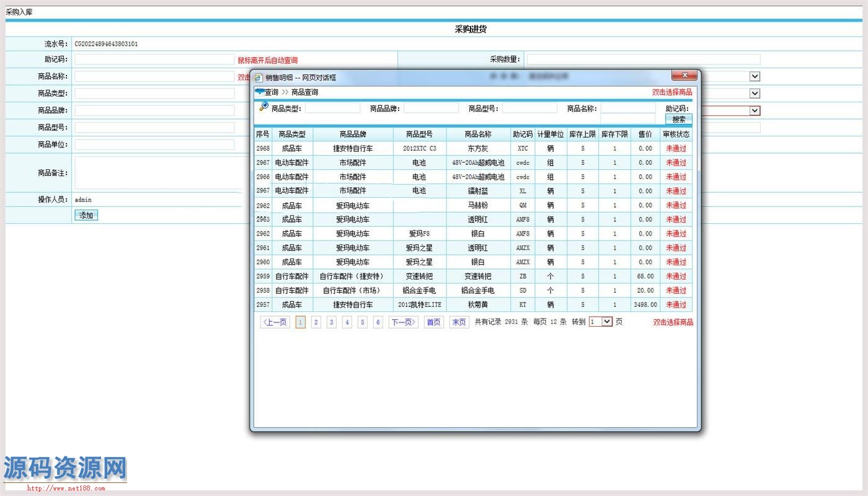The image size is (868, 496).
Task: Click the Internet Explorer icon in dialog title
Action: tap(259, 77)
